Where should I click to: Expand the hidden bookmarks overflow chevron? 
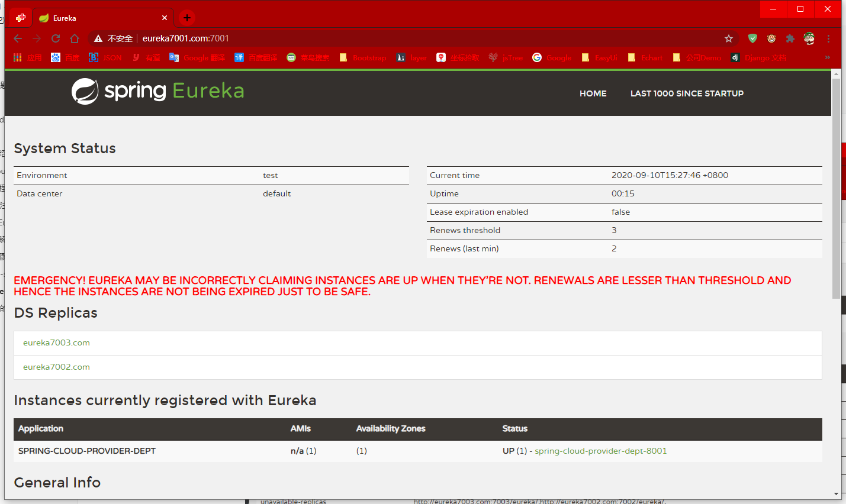[x=827, y=57]
